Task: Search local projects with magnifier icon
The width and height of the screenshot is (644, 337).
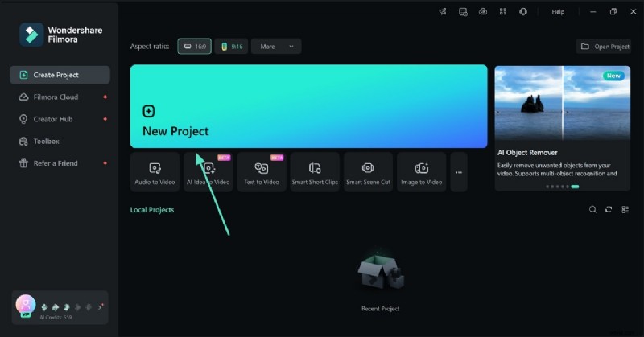Action: (x=592, y=209)
